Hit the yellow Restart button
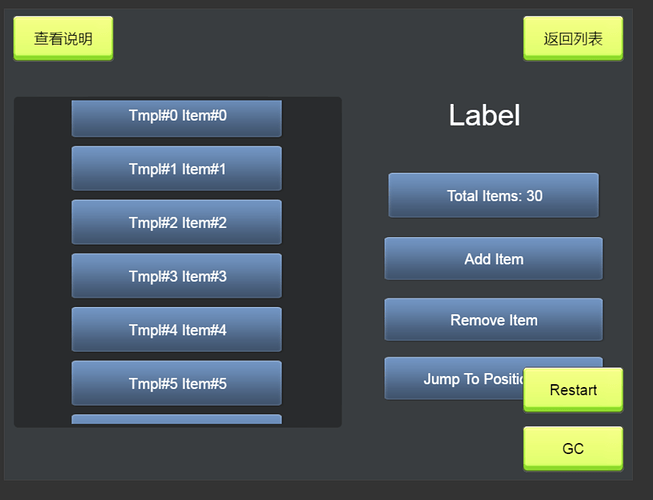 (x=573, y=389)
